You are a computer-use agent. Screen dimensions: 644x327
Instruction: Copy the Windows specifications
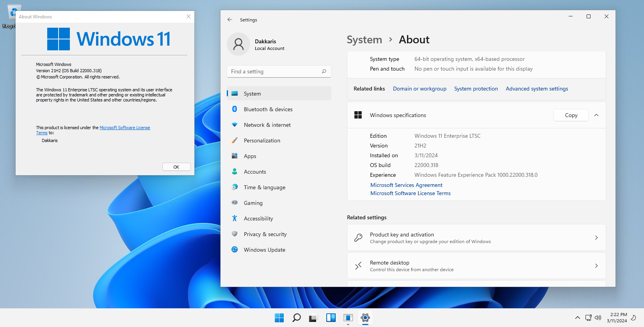[x=571, y=115]
